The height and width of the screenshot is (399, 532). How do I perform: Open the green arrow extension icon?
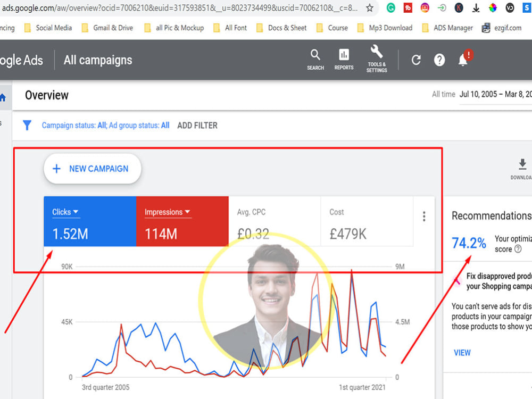[x=442, y=8]
